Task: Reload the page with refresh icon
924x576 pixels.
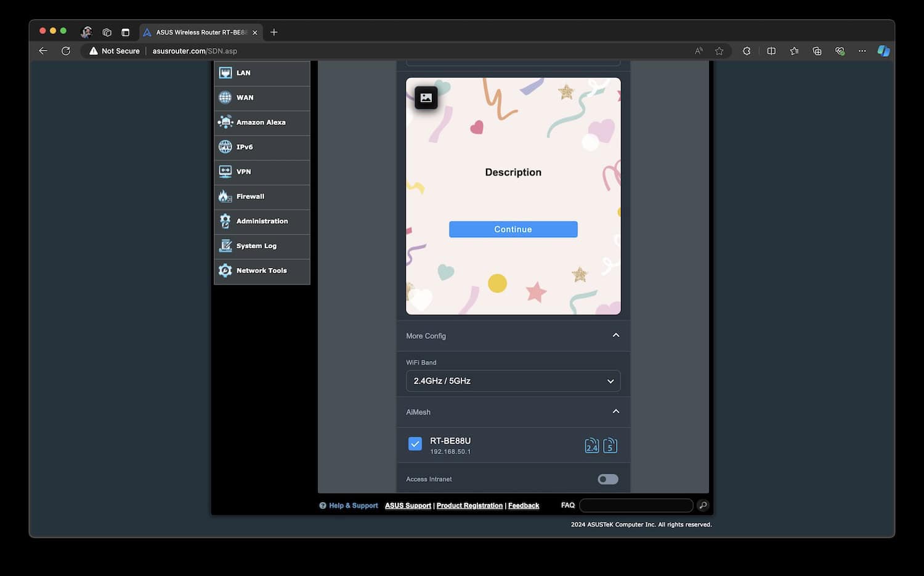Action: [x=66, y=51]
